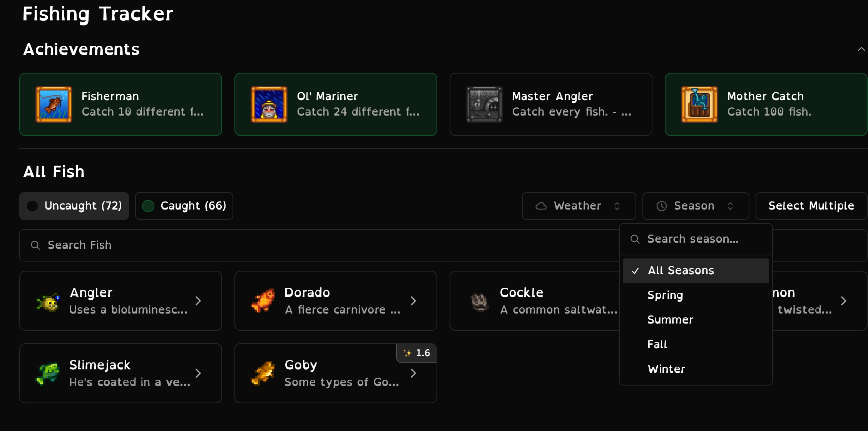Click the Ol' Mariner achievement icon

(x=269, y=104)
